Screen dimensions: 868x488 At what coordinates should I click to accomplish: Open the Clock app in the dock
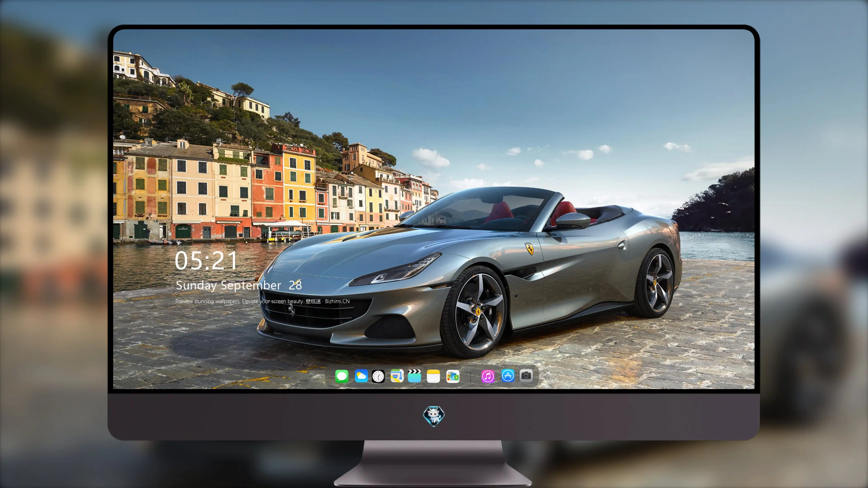point(378,376)
